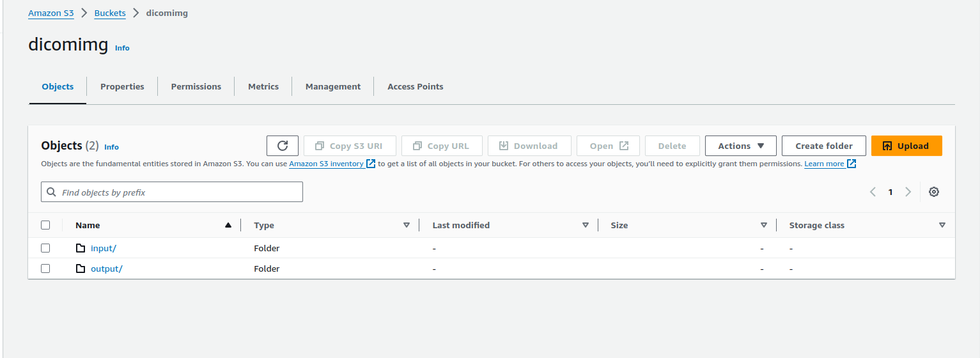Click Folder type cell in output/ row
This screenshot has width=980, height=358.
click(267, 268)
